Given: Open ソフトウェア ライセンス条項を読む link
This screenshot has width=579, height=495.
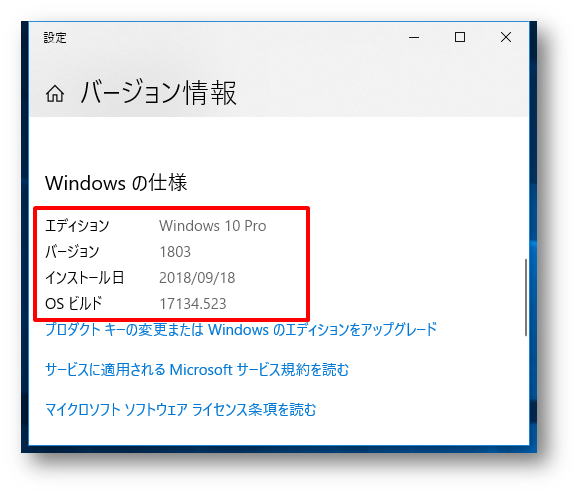Looking at the screenshot, I should [x=181, y=410].
